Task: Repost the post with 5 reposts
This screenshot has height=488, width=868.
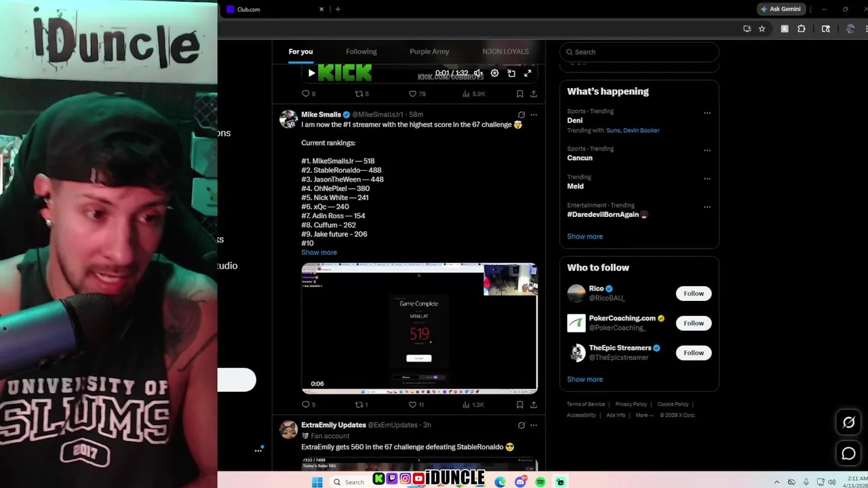Action: [362, 94]
